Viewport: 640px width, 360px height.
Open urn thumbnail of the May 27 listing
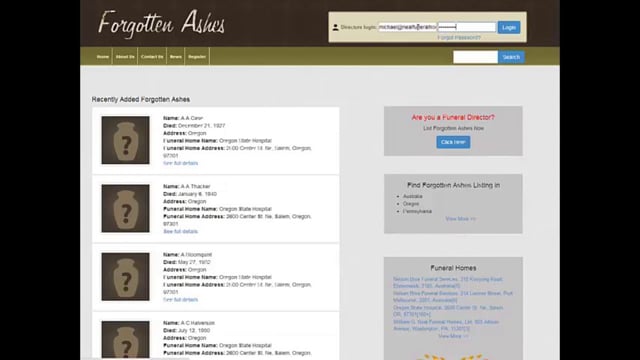click(x=125, y=277)
